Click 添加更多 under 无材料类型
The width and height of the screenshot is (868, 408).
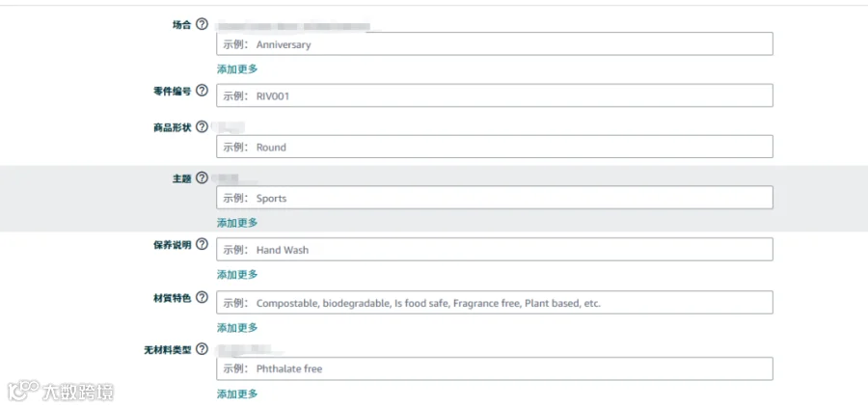(237, 394)
